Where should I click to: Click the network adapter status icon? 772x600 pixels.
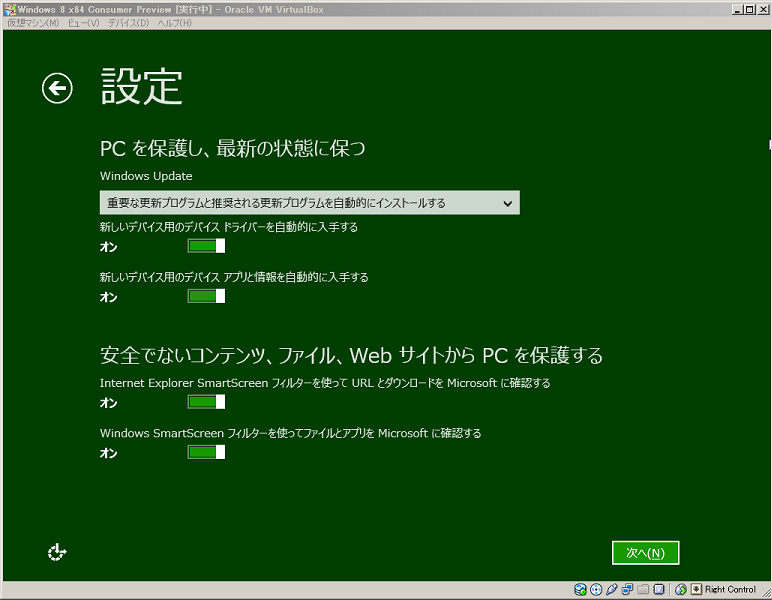(x=628, y=590)
